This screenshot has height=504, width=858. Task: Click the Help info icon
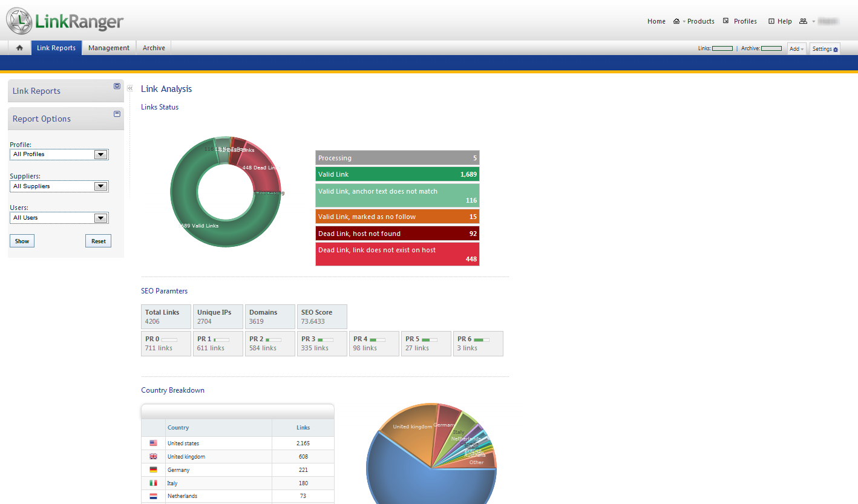[771, 21]
